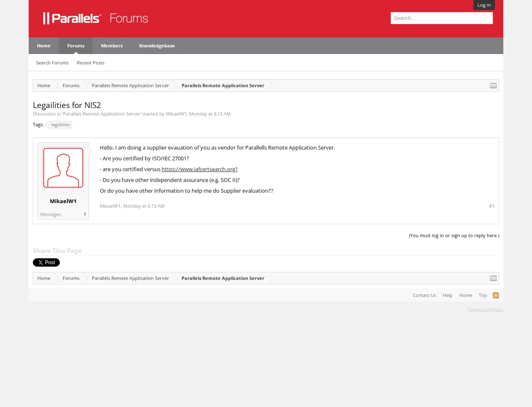Click first Parallels Remote Application Server bottom breadcrumb

pyautogui.click(x=130, y=278)
